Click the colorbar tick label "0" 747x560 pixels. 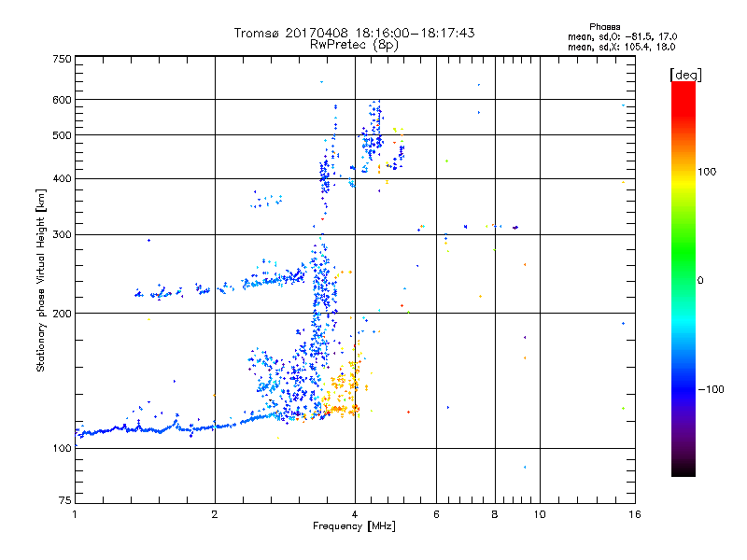pyautogui.click(x=700, y=281)
